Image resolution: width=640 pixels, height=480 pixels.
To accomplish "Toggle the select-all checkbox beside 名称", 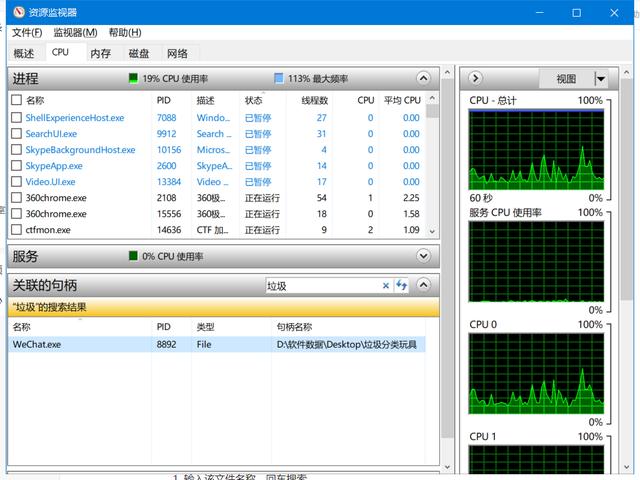I will [16, 100].
